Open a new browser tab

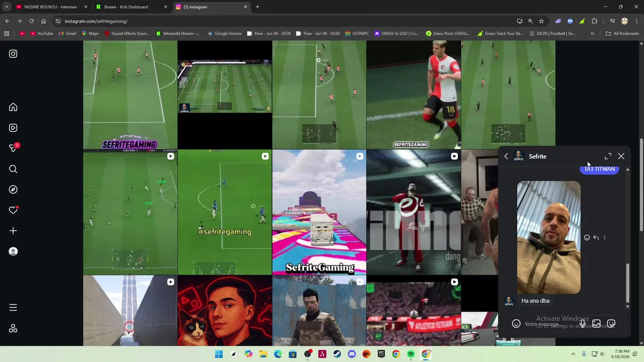[258, 7]
